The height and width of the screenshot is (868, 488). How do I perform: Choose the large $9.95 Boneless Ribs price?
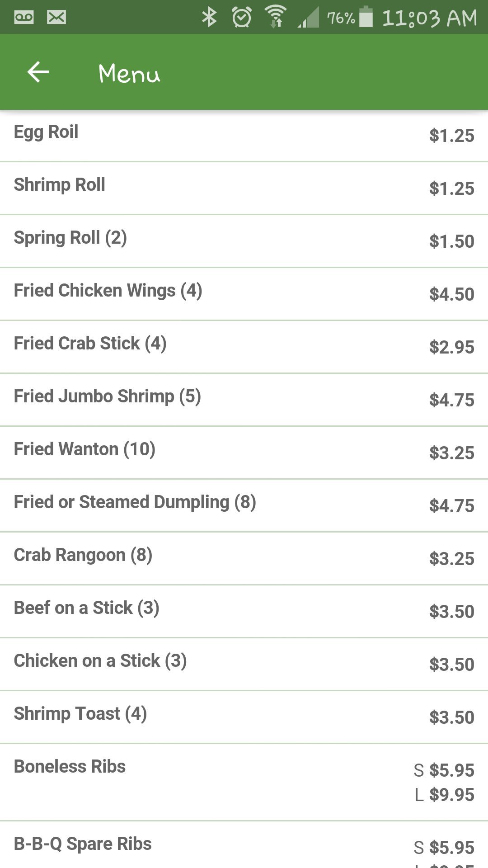point(451,795)
